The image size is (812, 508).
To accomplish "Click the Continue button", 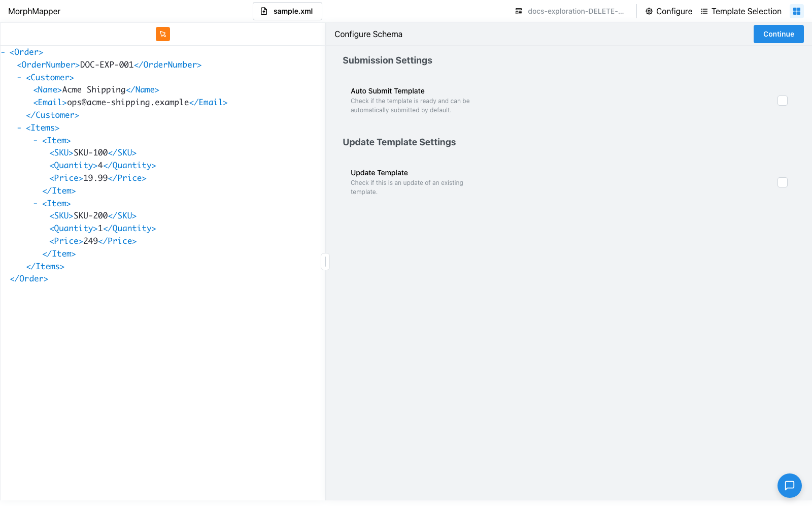I will tap(779, 34).
